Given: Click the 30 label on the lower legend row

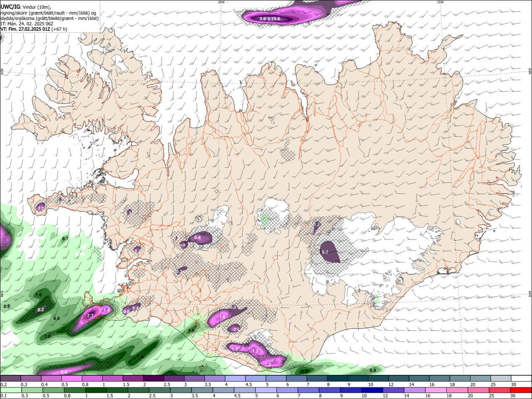Looking at the screenshot, I should point(513,396).
